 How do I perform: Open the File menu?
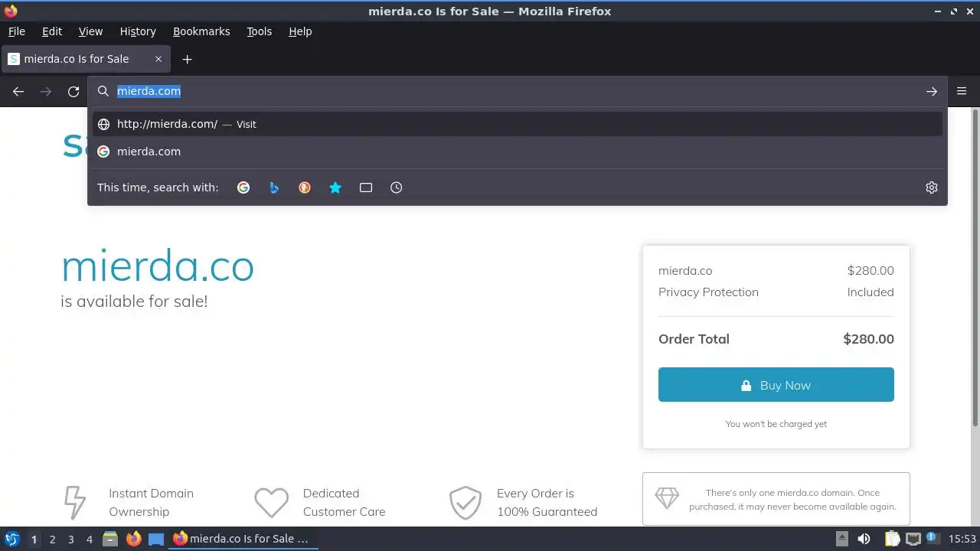coord(16,31)
